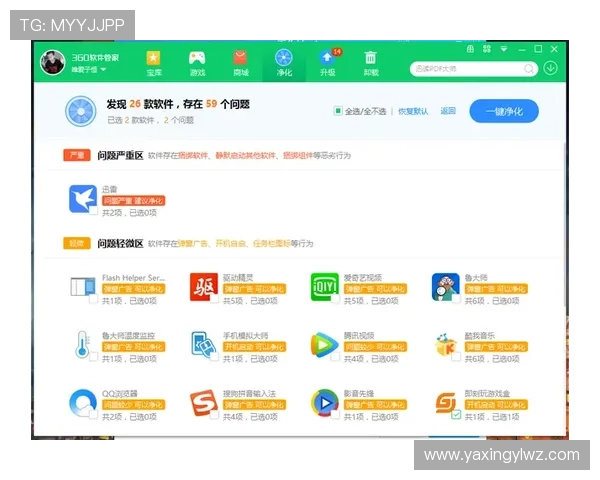Open the 宝库 software library tab
Viewport: 600px width, 480px height.
point(153,63)
